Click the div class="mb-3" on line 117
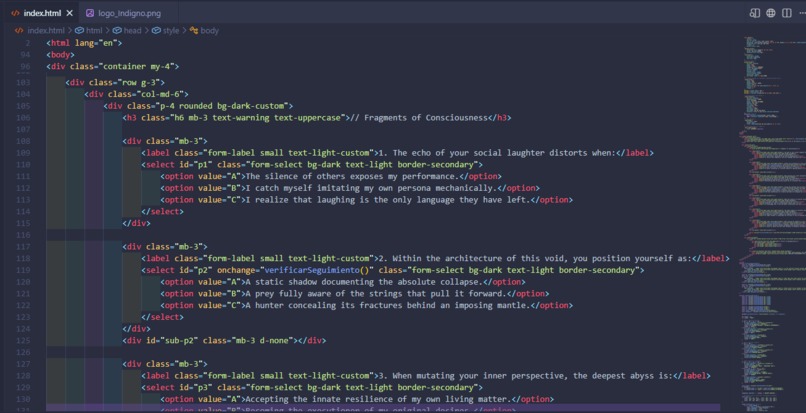The image size is (806, 413). coord(165,247)
